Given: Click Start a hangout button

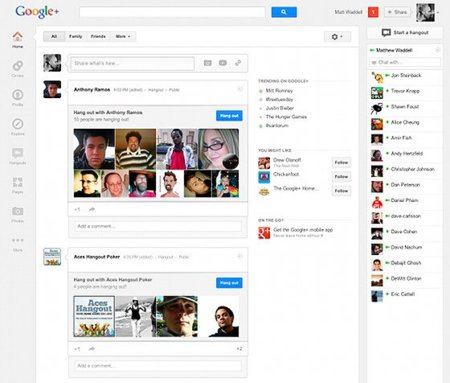Looking at the screenshot, I should (405, 33).
